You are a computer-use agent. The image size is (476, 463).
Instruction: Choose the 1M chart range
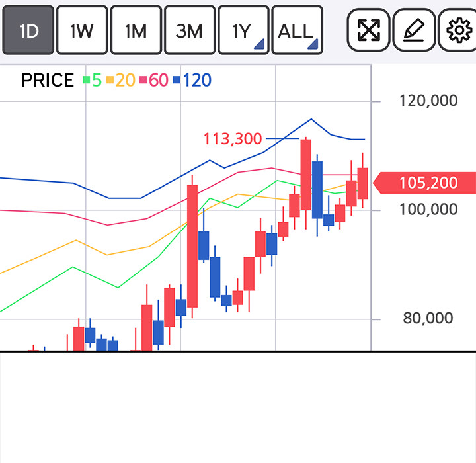click(136, 30)
